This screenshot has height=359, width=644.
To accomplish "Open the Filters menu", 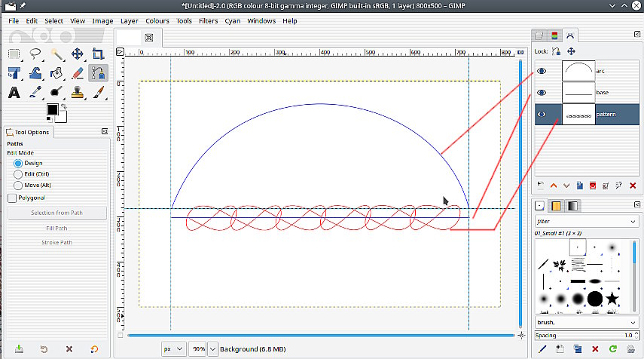I will point(208,21).
